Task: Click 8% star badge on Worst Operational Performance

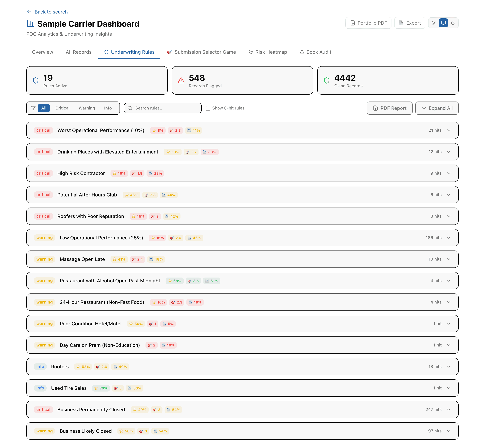Action: click(158, 130)
